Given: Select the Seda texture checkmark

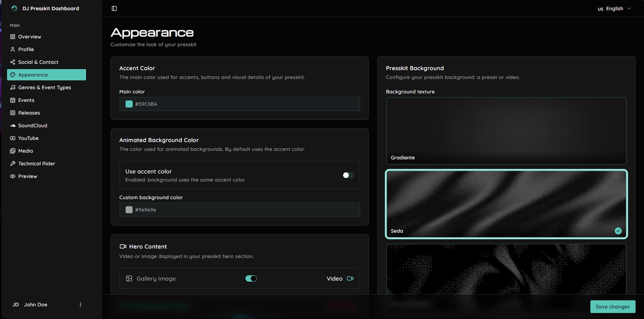Looking at the screenshot, I should click(x=618, y=231).
